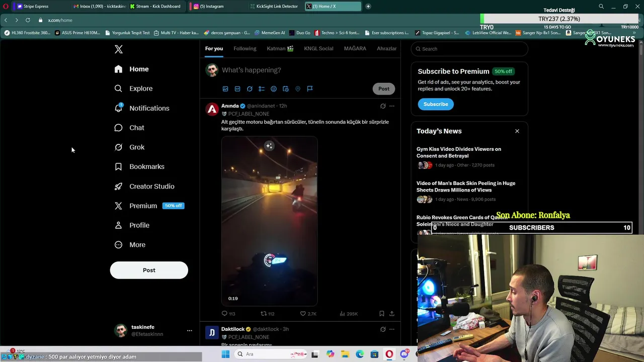Click the large Post button in the sidebar

149,270
